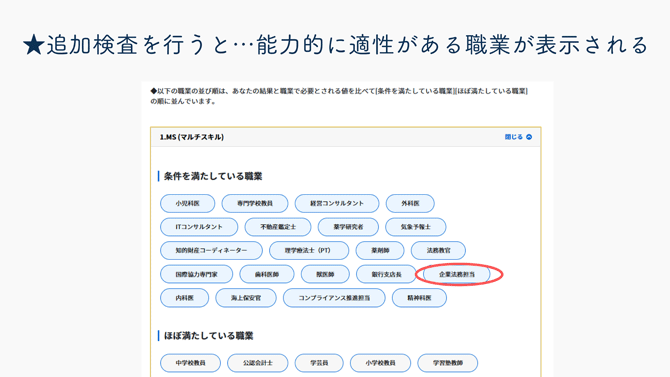Select the 海上保安官 tag

246,298
